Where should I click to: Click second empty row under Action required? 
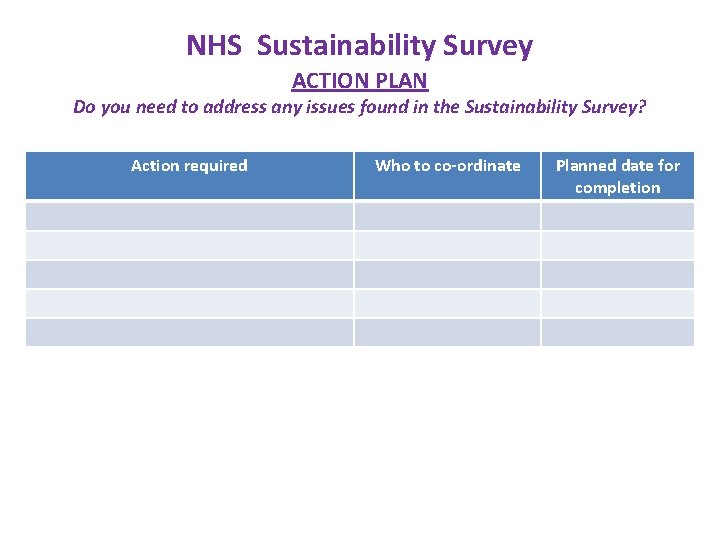(189, 246)
